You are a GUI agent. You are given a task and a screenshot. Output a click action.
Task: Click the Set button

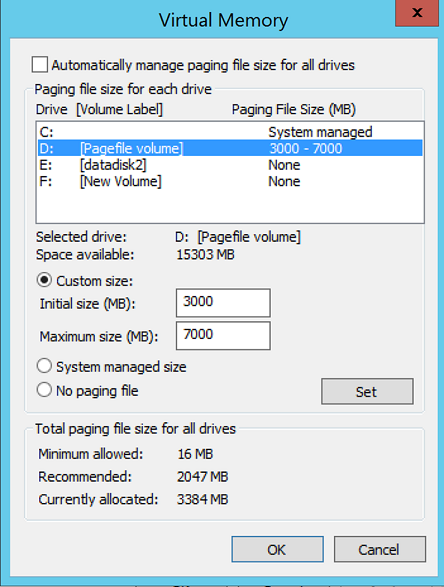pyautogui.click(x=367, y=392)
